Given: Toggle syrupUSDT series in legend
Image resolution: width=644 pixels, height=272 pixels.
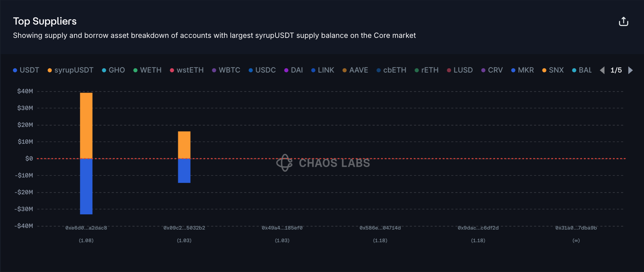Looking at the screenshot, I should tap(70, 70).
